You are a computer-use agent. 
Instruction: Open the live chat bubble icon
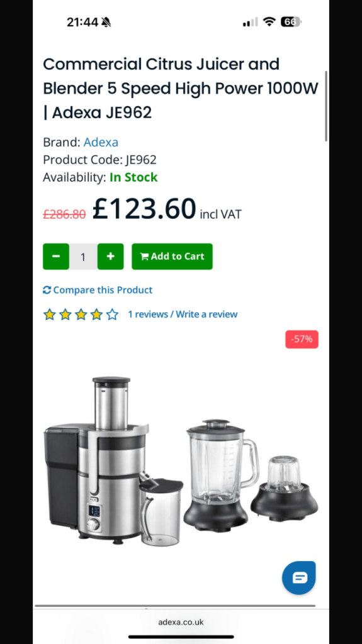coord(299,578)
